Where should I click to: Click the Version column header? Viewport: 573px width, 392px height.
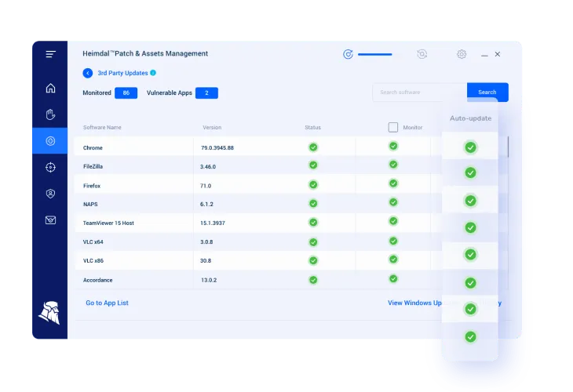point(212,127)
